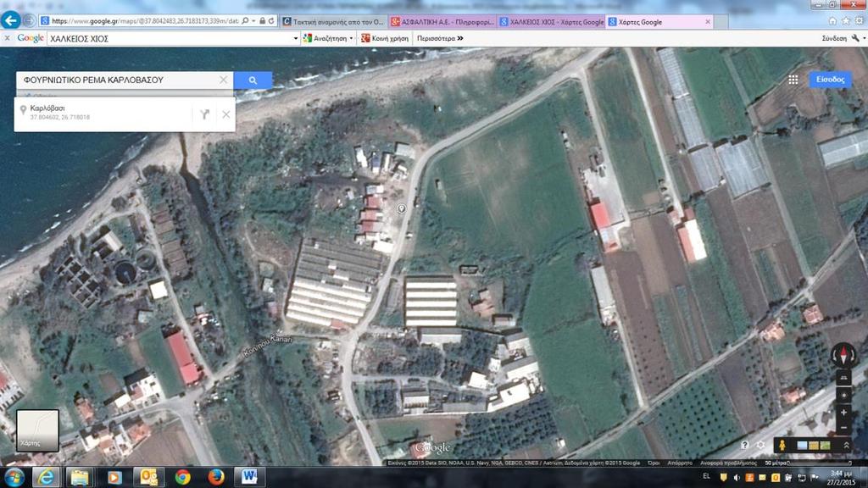This screenshot has width=868, height=488.
Task: Open the Google apps grid icon
Action: click(x=793, y=80)
